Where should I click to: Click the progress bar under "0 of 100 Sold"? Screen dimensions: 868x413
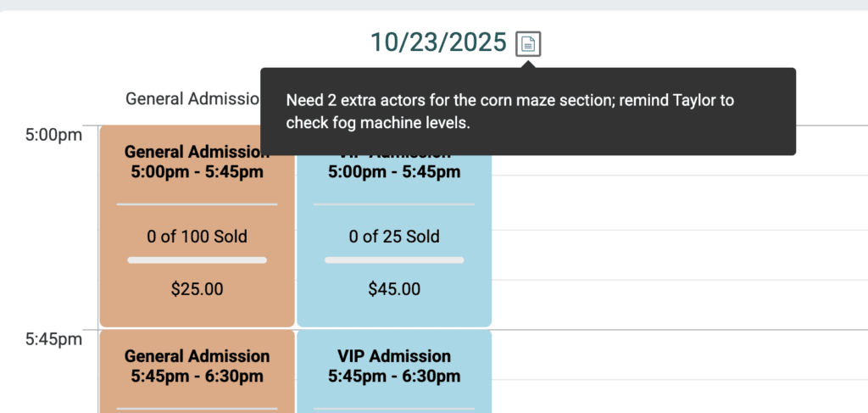197,260
